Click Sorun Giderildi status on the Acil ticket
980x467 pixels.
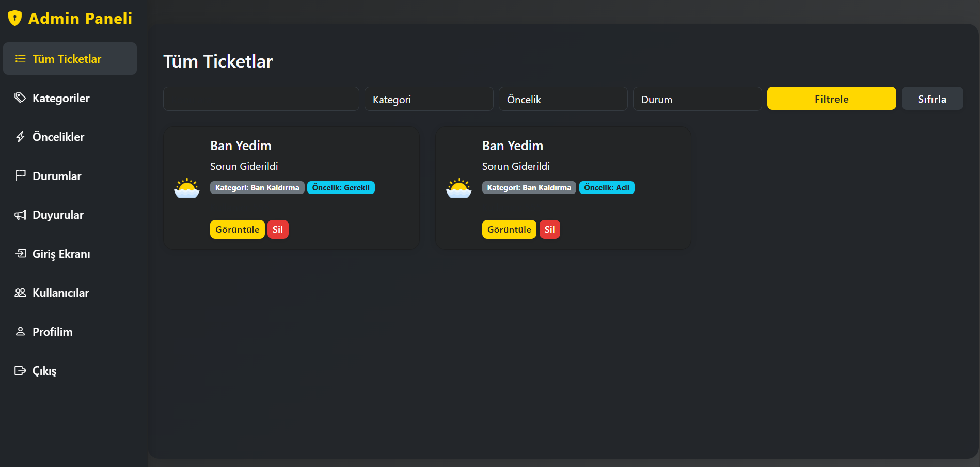(x=516, y=166)
